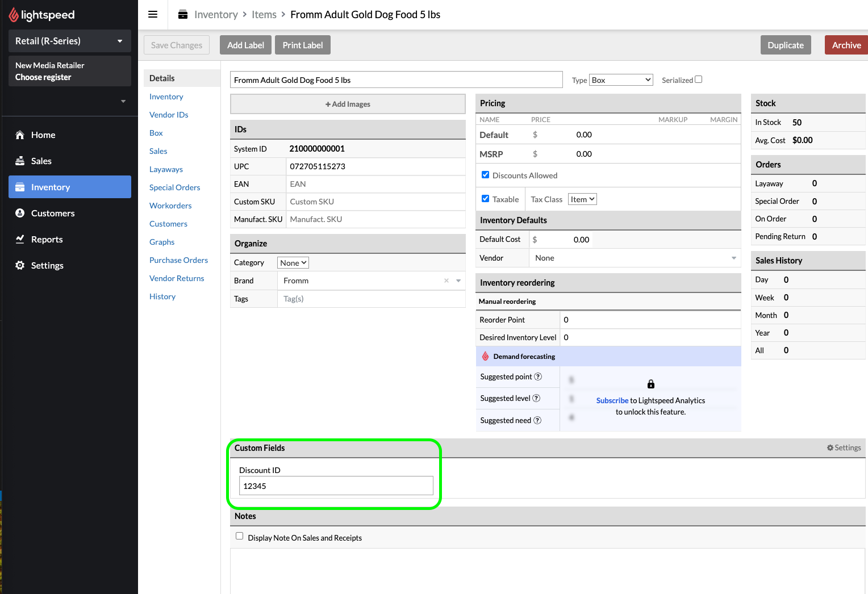The width and height of the screenshot is (868, 594).
Task: Click the Customers person icon in sidebar
Action: pos(20,213)
